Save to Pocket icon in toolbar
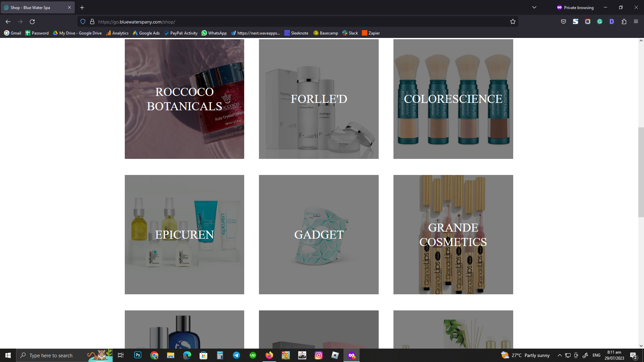644x362 pixels. tap(563, 21)
